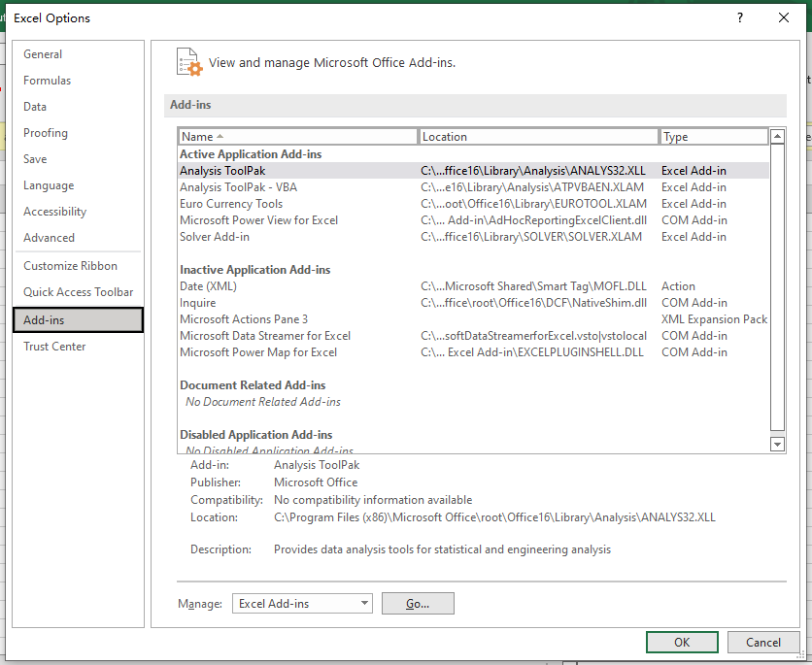Sort add-ins by Name column header
This screenshot has height=665, width=812.
298,137
